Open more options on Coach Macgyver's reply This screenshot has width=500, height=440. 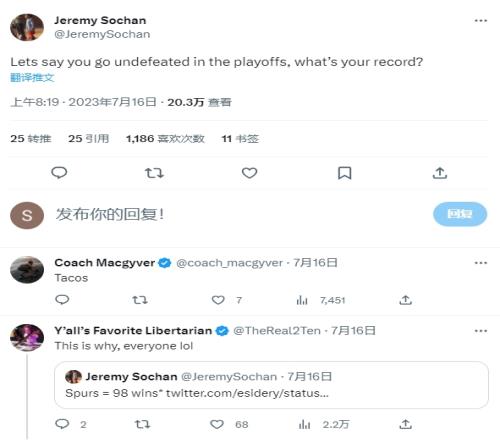(x=481, y=263)
